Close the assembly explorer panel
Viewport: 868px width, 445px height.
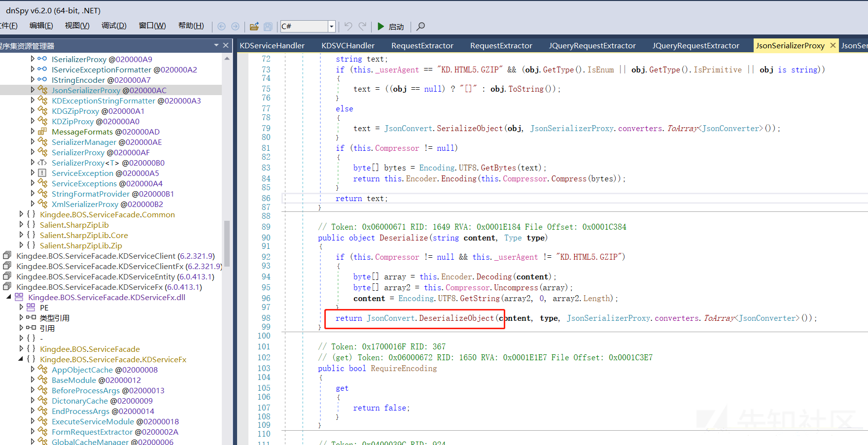(x=226, y=45)
